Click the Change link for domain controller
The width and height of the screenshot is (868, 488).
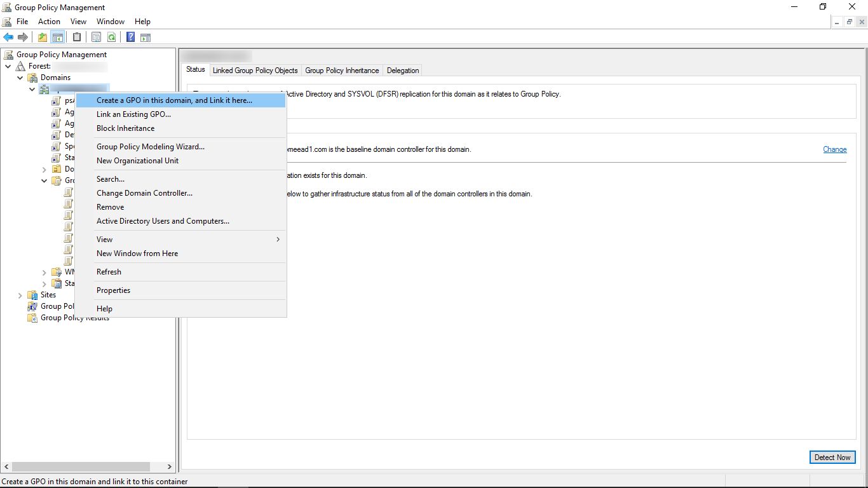[x=834, y=149]
